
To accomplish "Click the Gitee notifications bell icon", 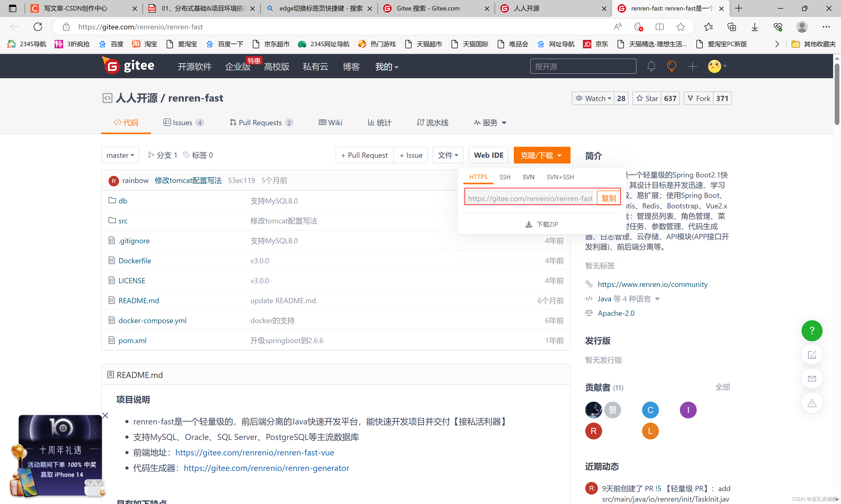I will click(651, 66).
